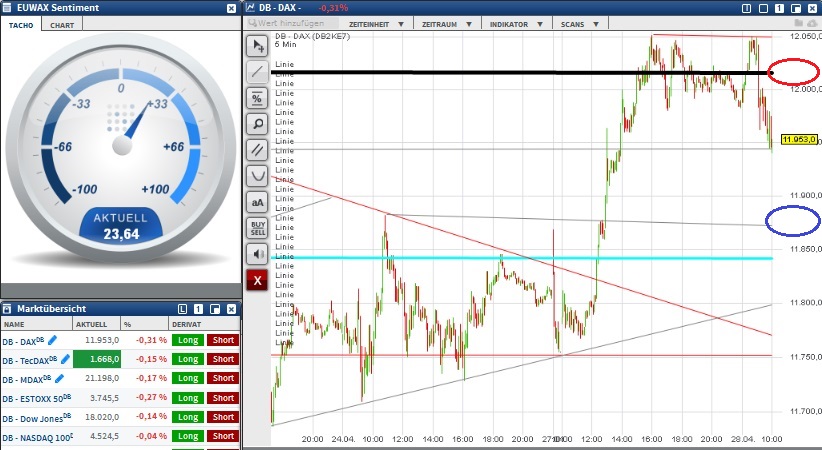The height and width of the screenshot is (450, 822).
Task: Click the detach window icon in Marktübersicht title bar
Action: tap(215, 309)
